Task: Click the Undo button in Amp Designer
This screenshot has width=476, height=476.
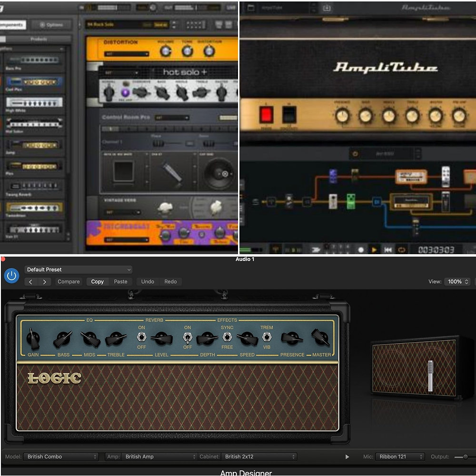Action: 147,281
